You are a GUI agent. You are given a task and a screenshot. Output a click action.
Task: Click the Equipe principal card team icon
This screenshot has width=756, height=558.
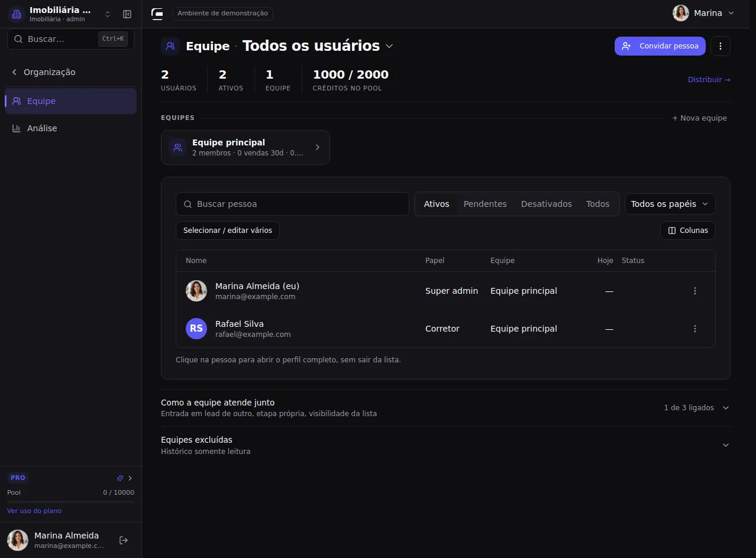coord(177,147)
